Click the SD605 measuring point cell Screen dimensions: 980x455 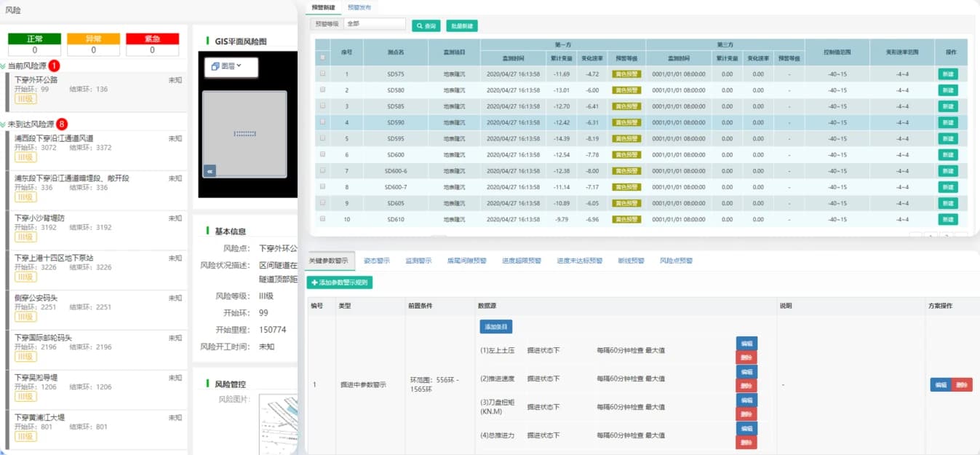(396, 203)
